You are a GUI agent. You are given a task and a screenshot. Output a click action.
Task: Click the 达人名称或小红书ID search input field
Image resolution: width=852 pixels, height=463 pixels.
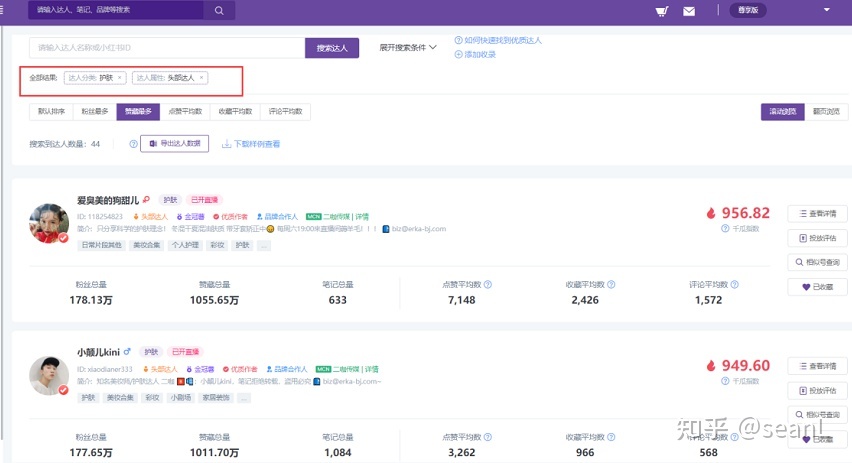[x=167, y=47]
